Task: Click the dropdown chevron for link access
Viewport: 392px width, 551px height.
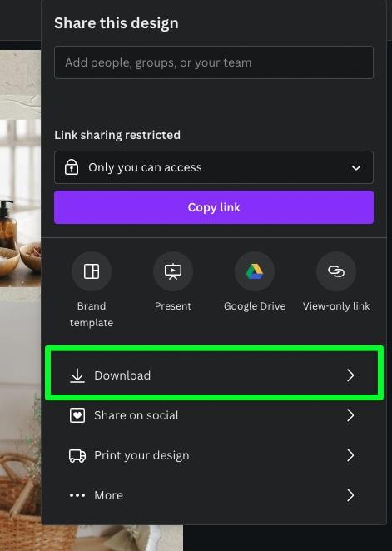Action: 356,167
